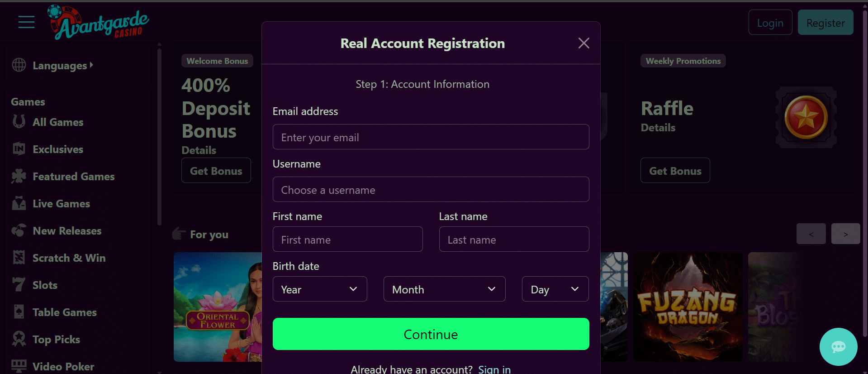
Task: Open the birth Year dropdown
Action: coord(319,289)
